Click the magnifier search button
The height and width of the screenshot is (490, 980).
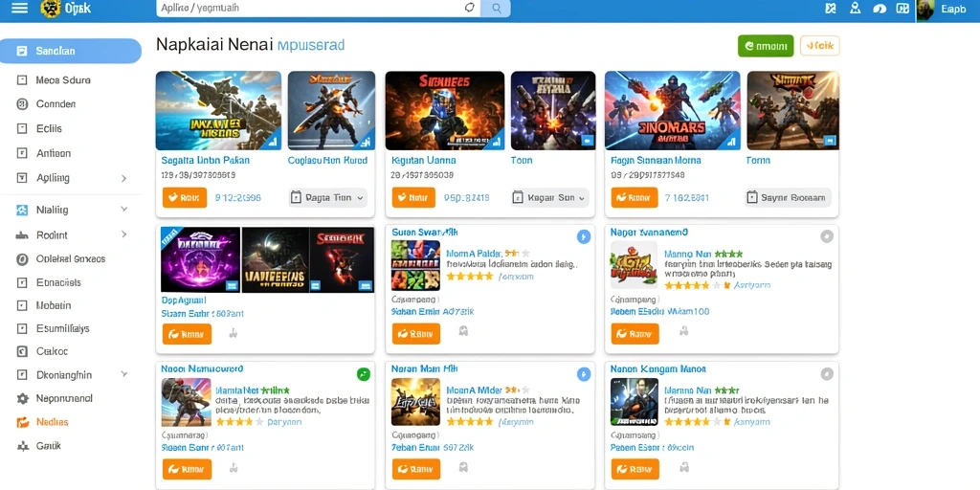(497, 9)
